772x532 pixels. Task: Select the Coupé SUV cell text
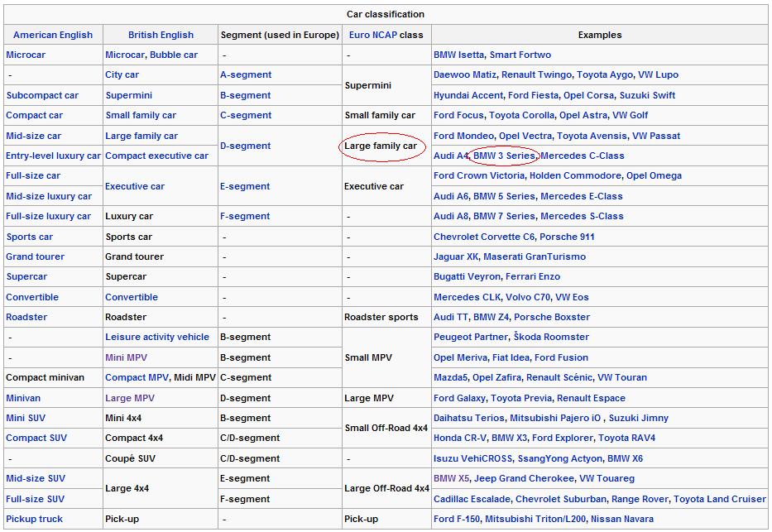(130, 458)
